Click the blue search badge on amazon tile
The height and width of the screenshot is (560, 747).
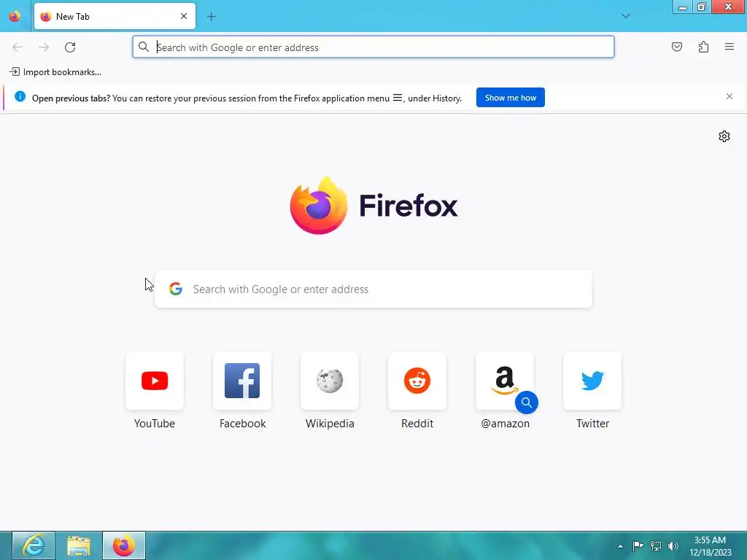(x=527, y=402)
